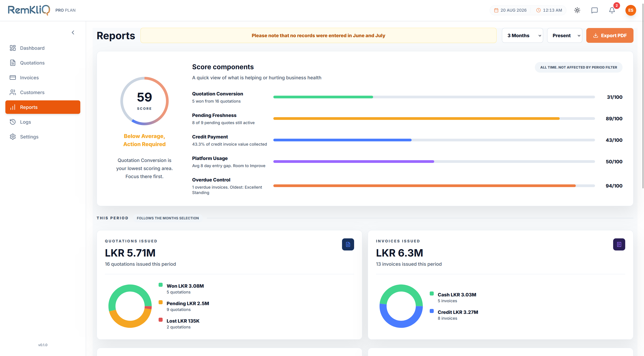Click the Quotation Conversion progress bar
Viewport: 644px width, 356px height.
434,97
